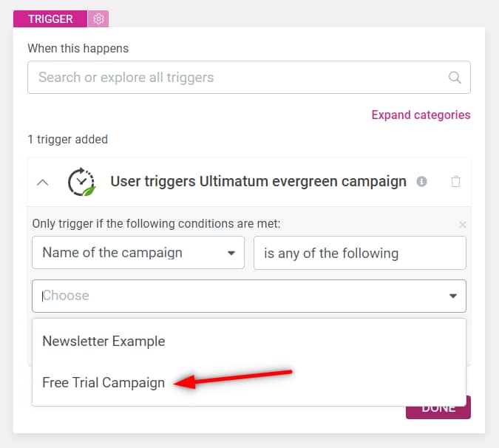The image size is (499, 448).
Task: Collapse the Ultimatum trigger chevron
Action: point(43,182)
